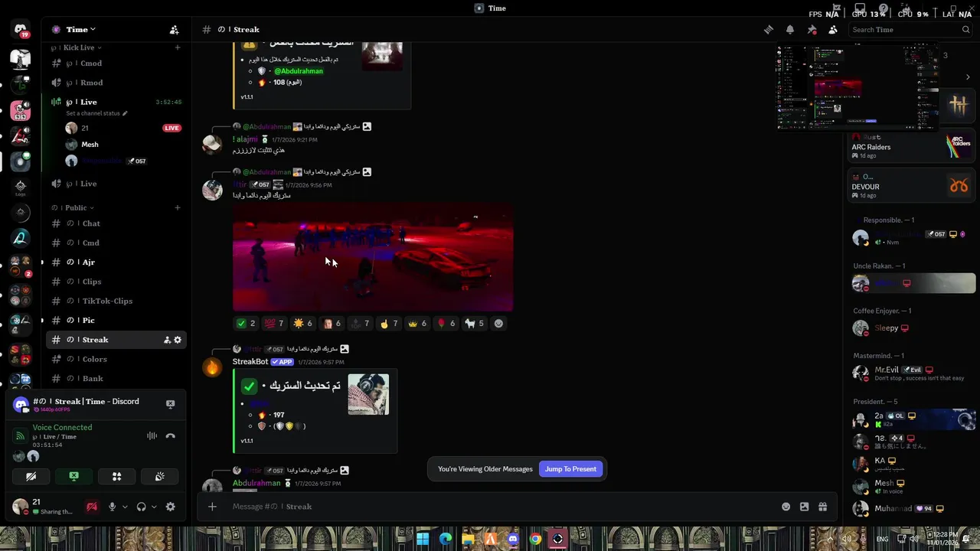Mute the microphone

(x=112, y=507)
